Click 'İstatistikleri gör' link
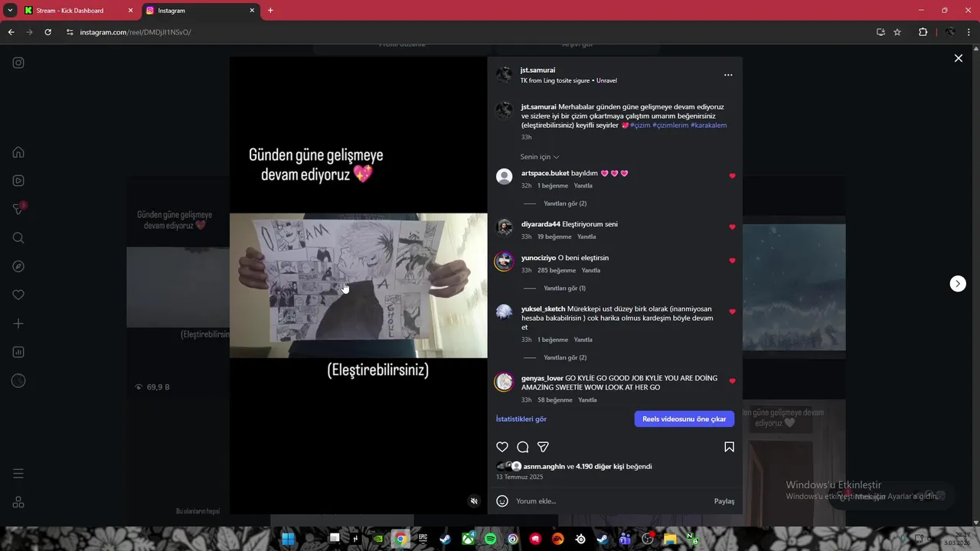The image size is (980, 551). (x=521, y=419)
